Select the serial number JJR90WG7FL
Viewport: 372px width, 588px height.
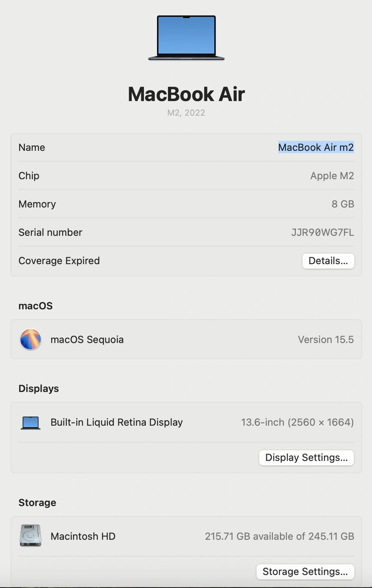323,232
